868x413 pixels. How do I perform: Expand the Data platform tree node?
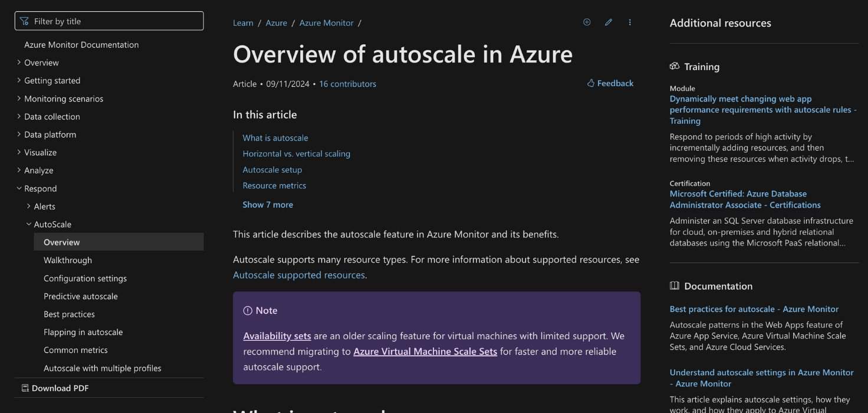[19, 134]
